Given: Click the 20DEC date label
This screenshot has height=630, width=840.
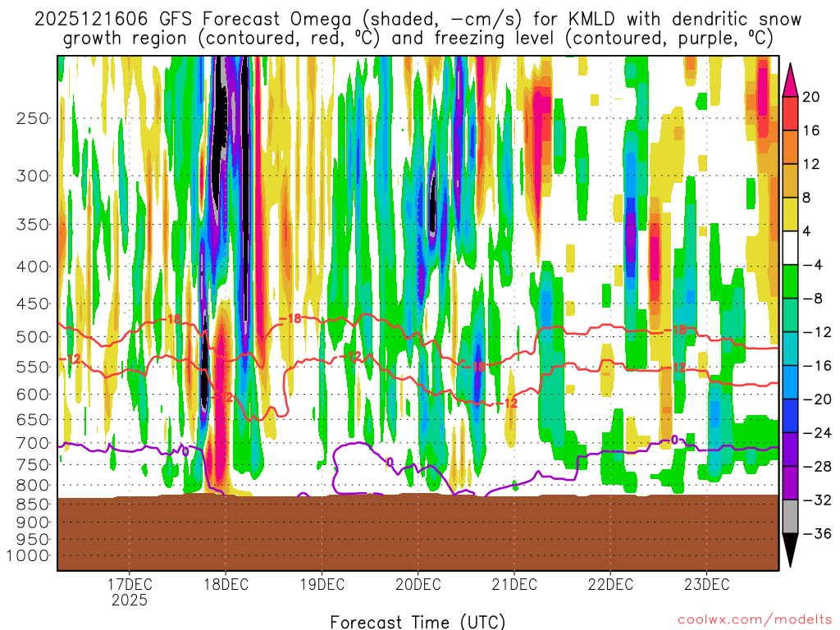Looking at the screenshot, I should tap(418, 584).
